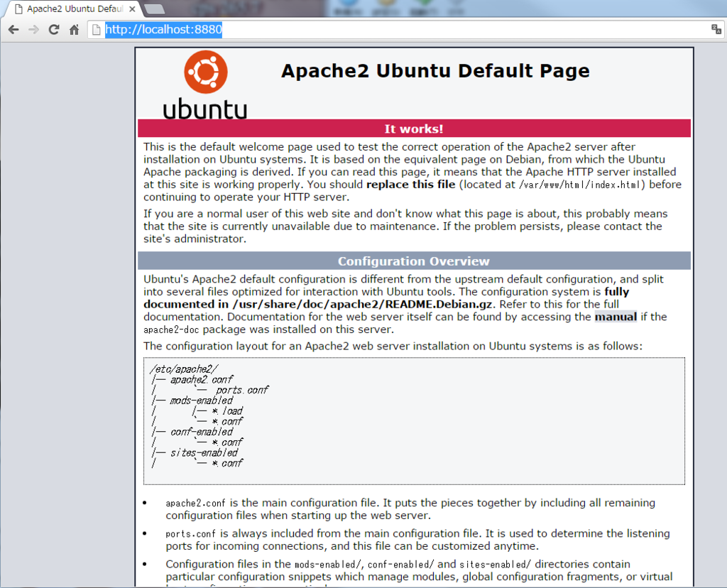Click the apache2-doc package name
The width and height of the screenshot is (727, 588).
pos(171,330)
